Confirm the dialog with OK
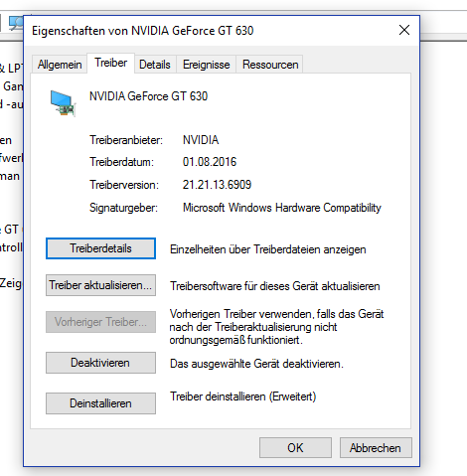Screen dimensions: 467x476 (295, 448)
